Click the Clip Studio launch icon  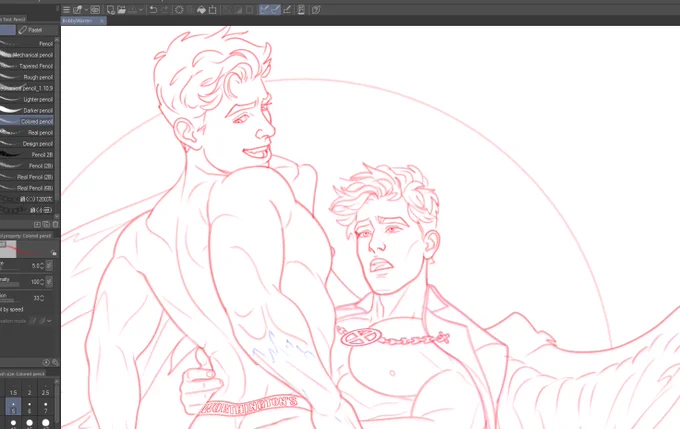(78, 10)
